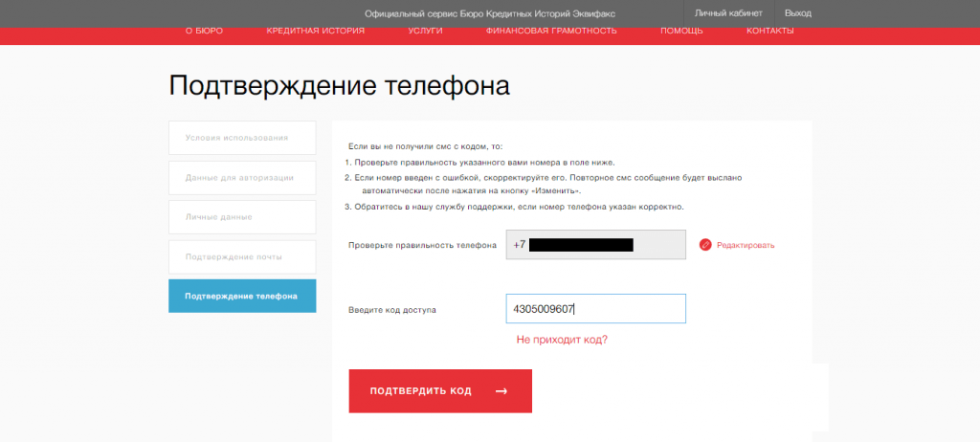Go to the КОНТАКТЫ page
The width and height of the screenshot is (980, 442).
click(770, 31)
